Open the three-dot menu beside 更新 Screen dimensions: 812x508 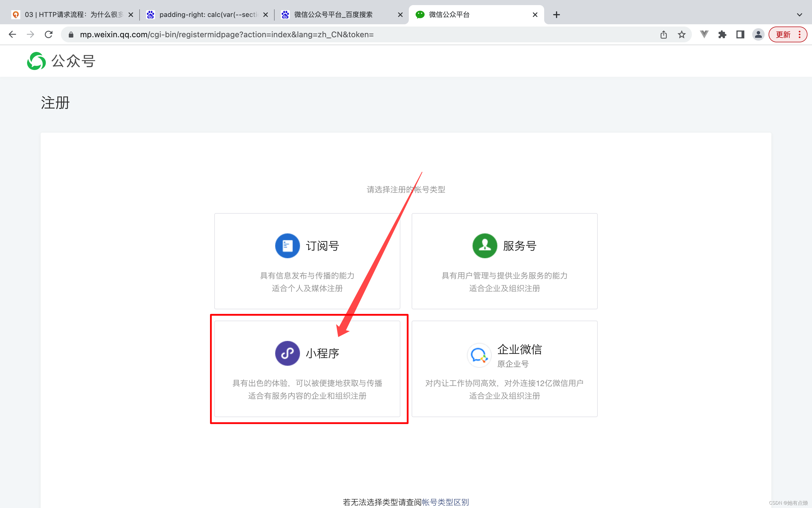coord(800,35)
